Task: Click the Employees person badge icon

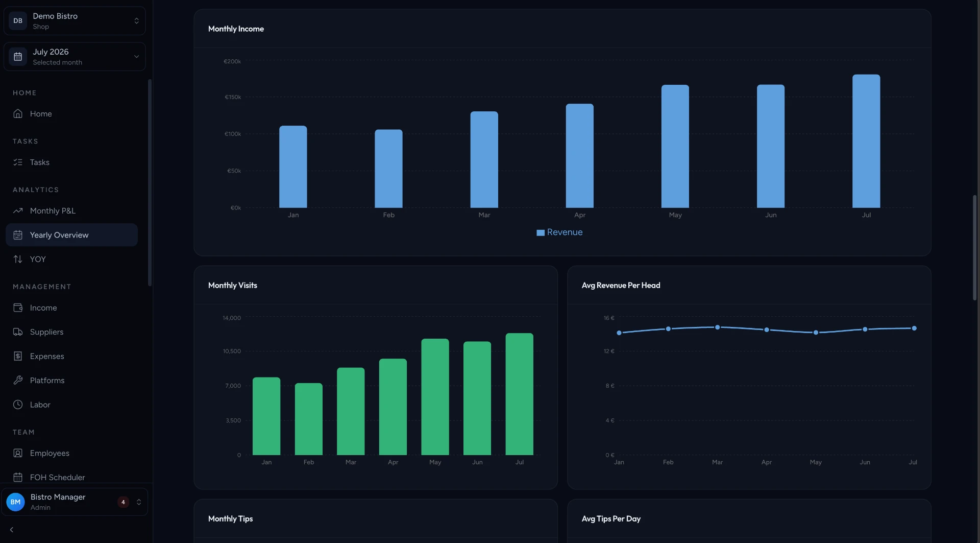Action: (18, 453)
